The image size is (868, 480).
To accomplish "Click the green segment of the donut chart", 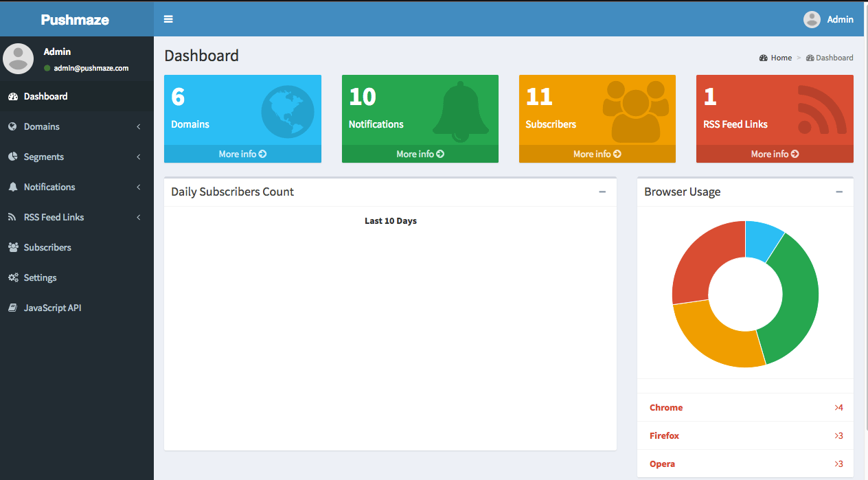I will pos(798,302).
